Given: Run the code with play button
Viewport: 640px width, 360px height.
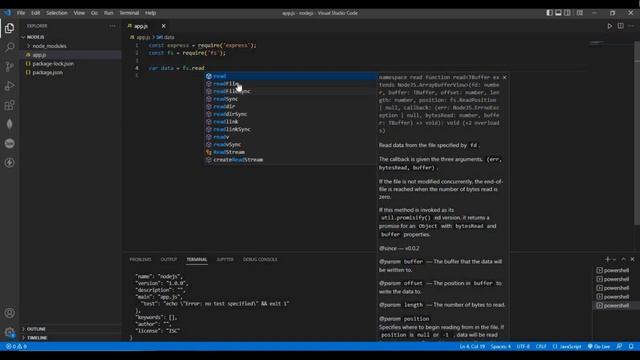Looking at the screenshot, I should click(x=609, y=26).
